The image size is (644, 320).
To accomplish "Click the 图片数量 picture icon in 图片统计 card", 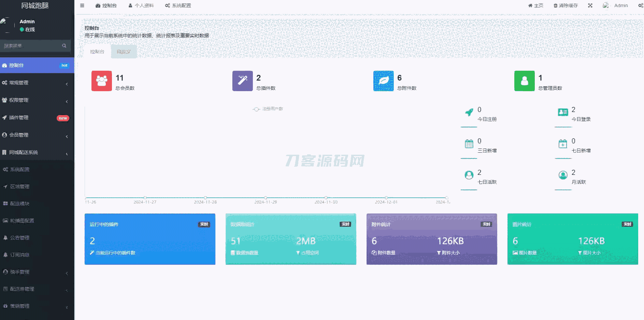I will click(x=515, y=253).
